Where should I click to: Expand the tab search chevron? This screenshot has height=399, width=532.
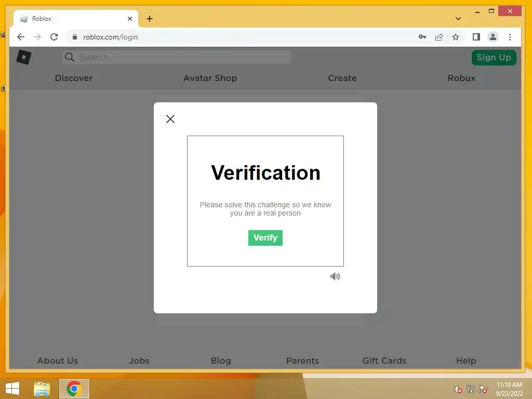pyautogui.click(x=458, y=19)
